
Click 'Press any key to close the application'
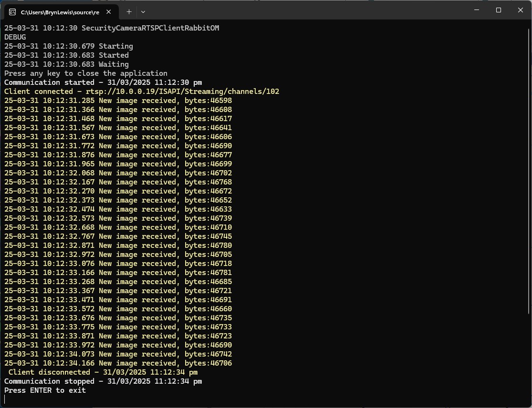[86, 73]
